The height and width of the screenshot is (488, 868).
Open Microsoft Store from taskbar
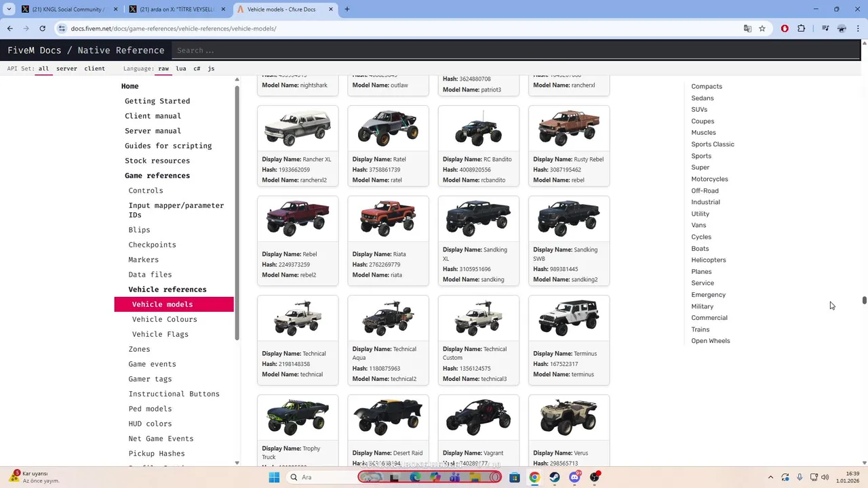515,477
